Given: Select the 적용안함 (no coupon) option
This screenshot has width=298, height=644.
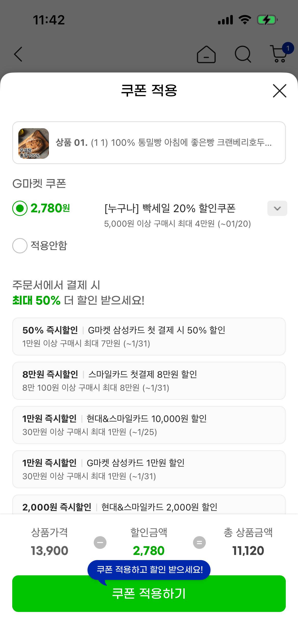Looking at the screenshot, I should (x=20, y=245).
